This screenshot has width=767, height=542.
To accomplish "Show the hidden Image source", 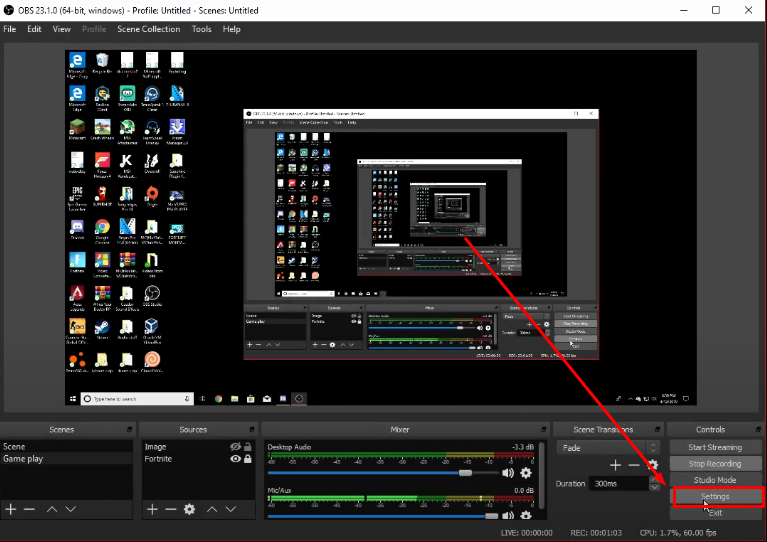I will pos(235,447).
